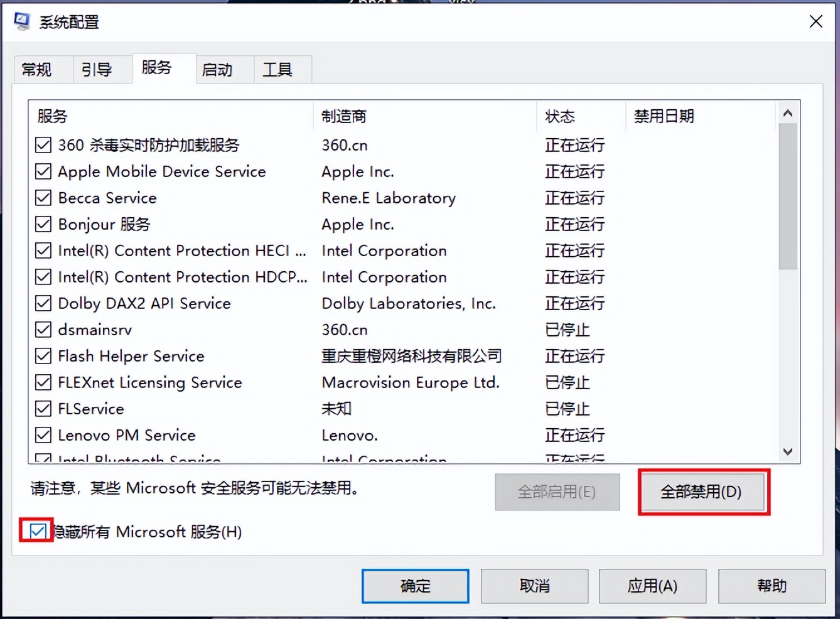Apply settings using the 应用(A) button
Screen dimensions: 840x619
click(x=652, y=586)
